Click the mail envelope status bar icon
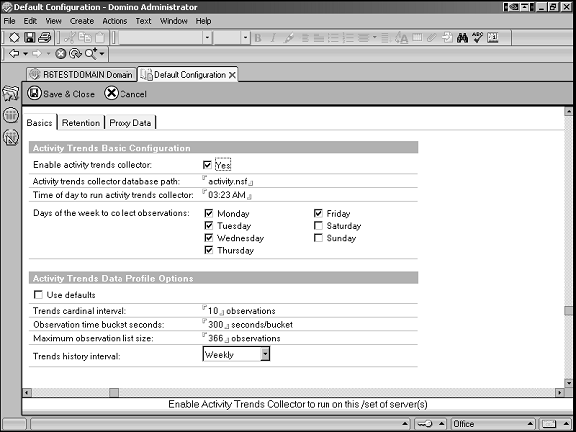The image size is (576, 432). (x=549, y=424)
